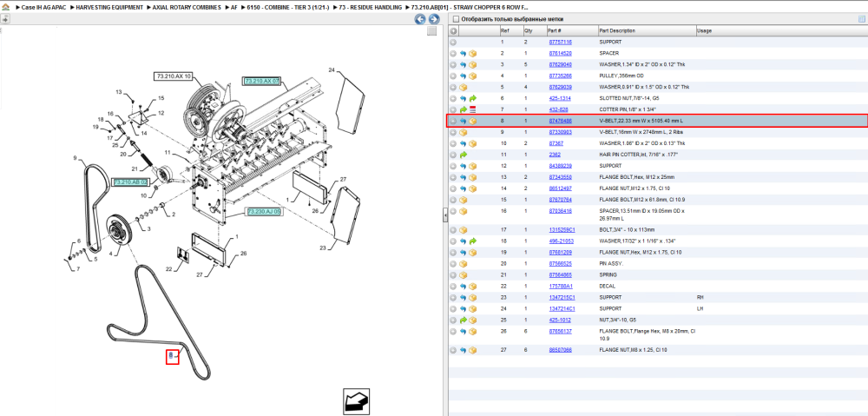Click the box icon for PIN ASSY. row
The height and width of the screenshot is (416, 868).
463,264
